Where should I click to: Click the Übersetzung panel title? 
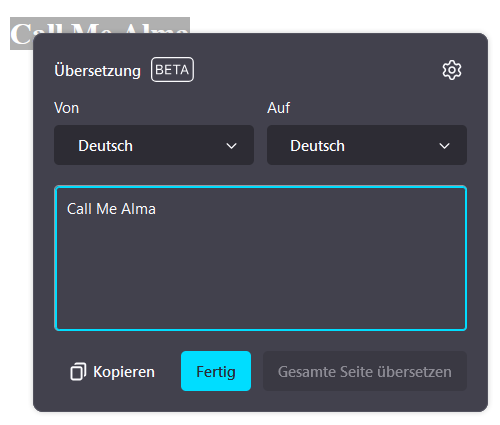click(98, 71)
